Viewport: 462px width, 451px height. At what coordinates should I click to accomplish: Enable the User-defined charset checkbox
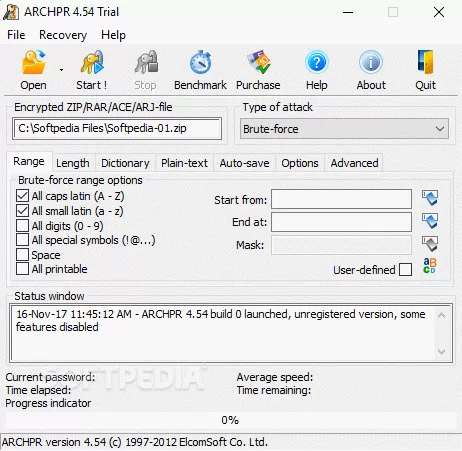click(405, 270)
